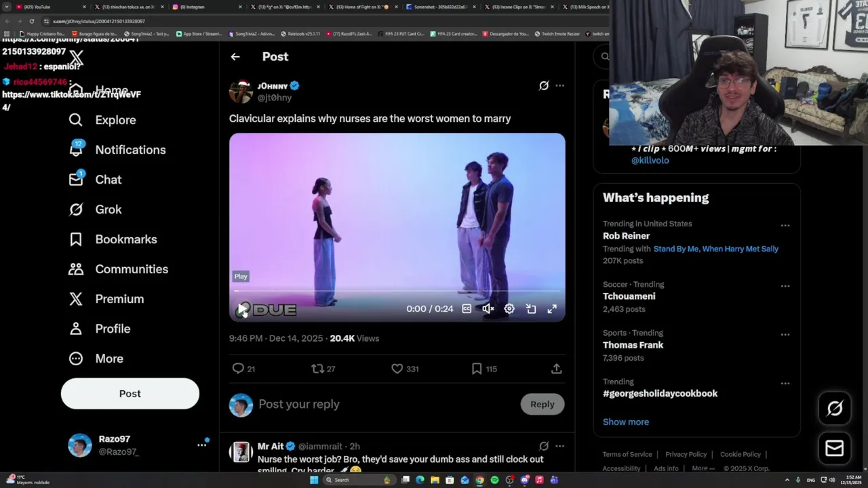This screenshot has height=488, width=868.
Task: Open options for #georgesholidaycookbook trend
Action: (x=785, y=384)
